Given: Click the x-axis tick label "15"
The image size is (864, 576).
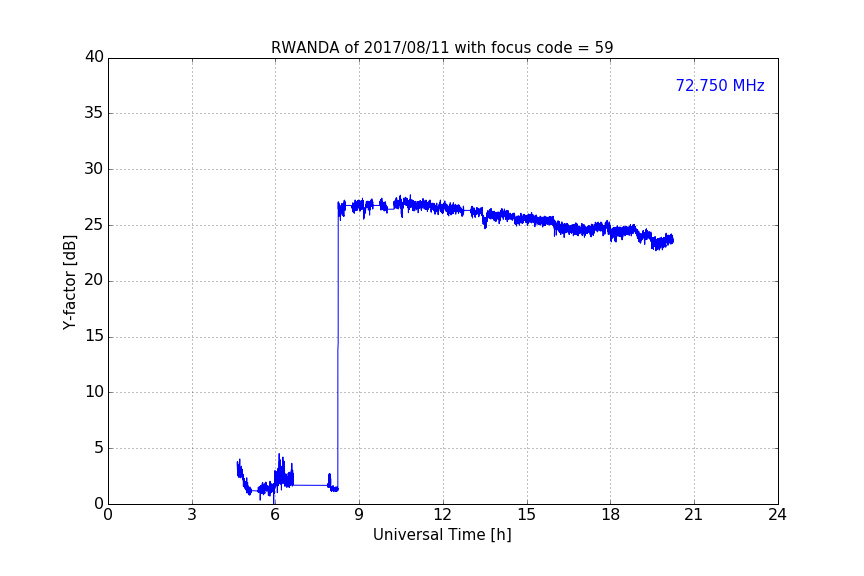Looking at the screenshot, I should (x=527, y=515).
